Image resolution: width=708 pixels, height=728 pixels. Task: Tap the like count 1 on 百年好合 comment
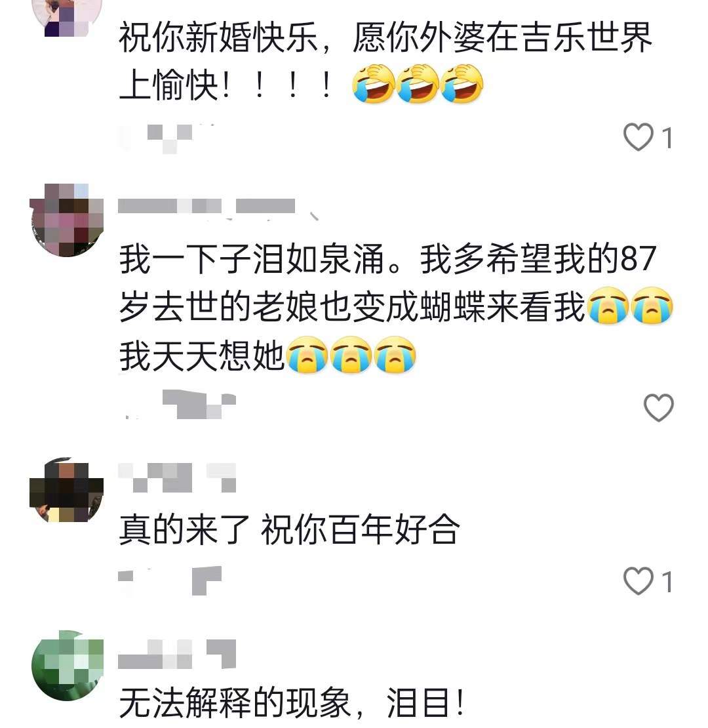pos(667,582)
